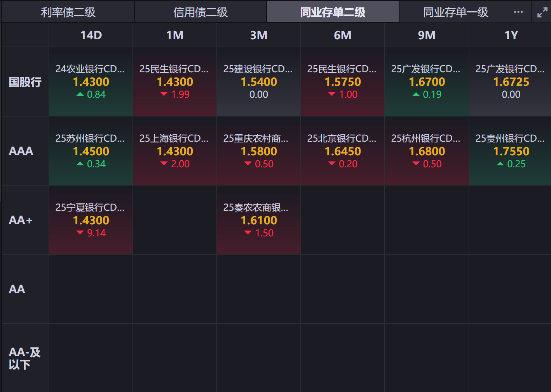Click the 2.00 down change value

point(180,164)
